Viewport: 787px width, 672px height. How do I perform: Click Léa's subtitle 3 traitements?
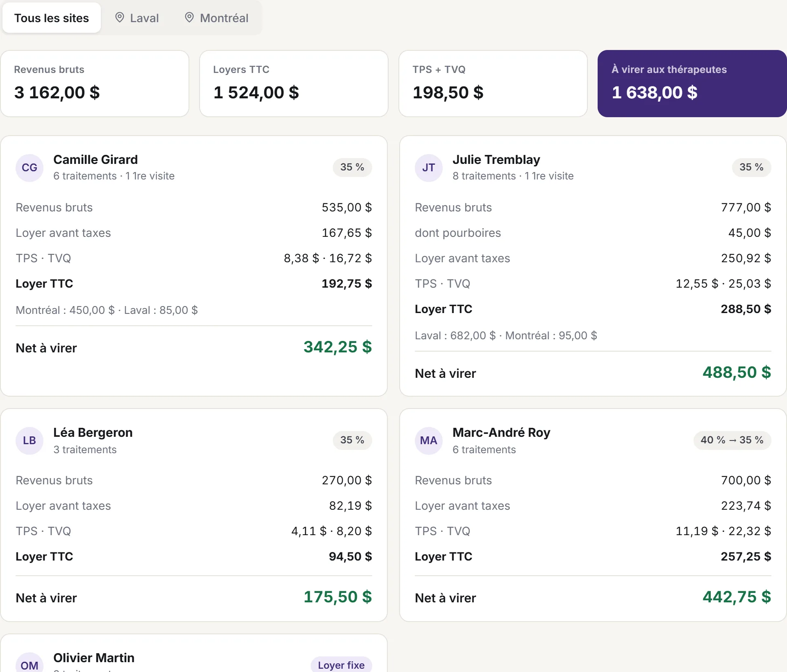click(x=85, y=450)
